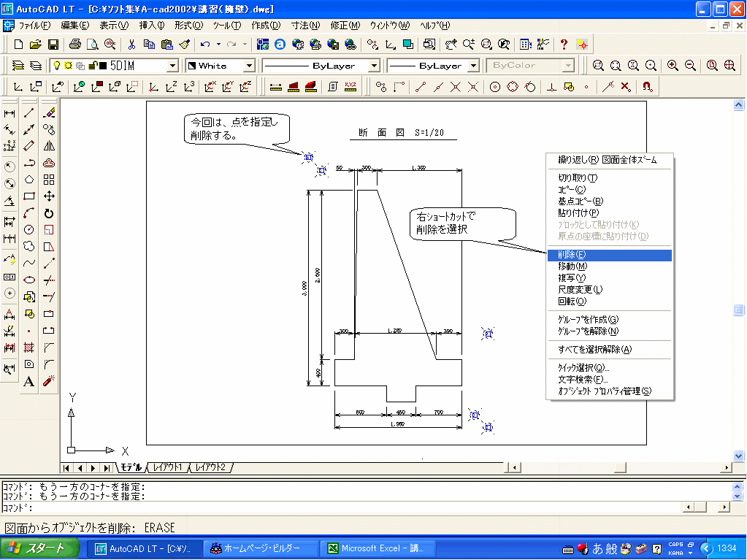This screenshot has width=747, height=560.
Task: Toggle the layer freeze sun icon
Action: (x=68, y=65)
